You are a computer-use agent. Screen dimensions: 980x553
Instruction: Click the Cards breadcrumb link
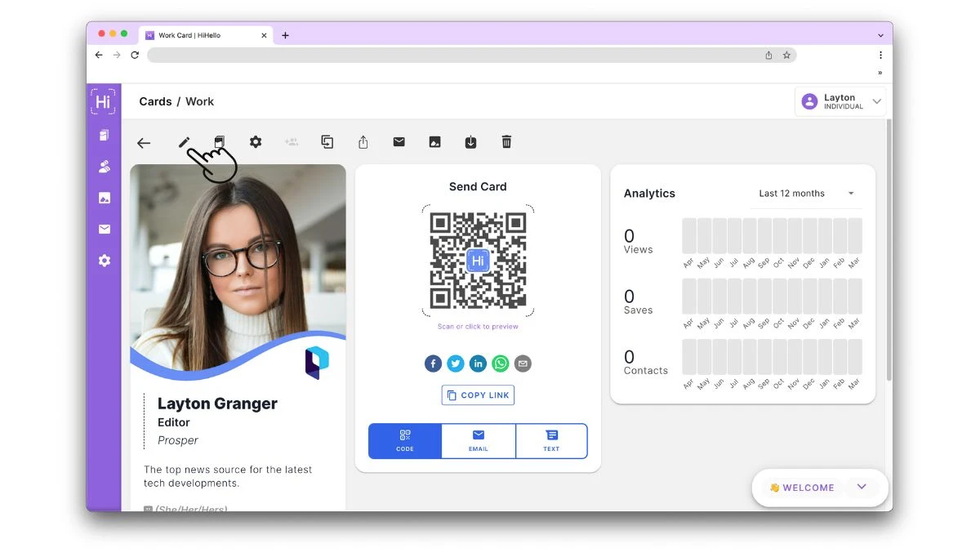tap(155, 101)
